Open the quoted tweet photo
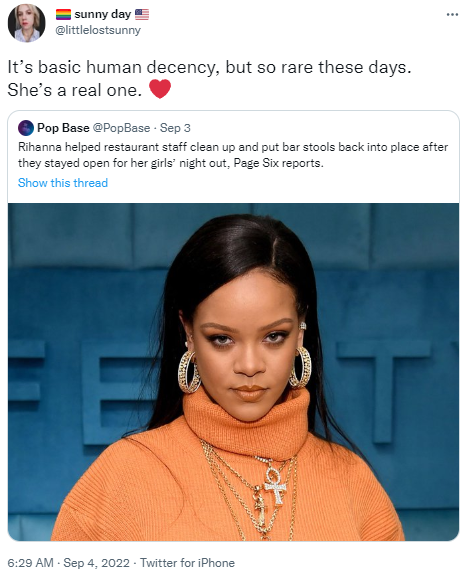Screen dimensions: 466x573 233,372
